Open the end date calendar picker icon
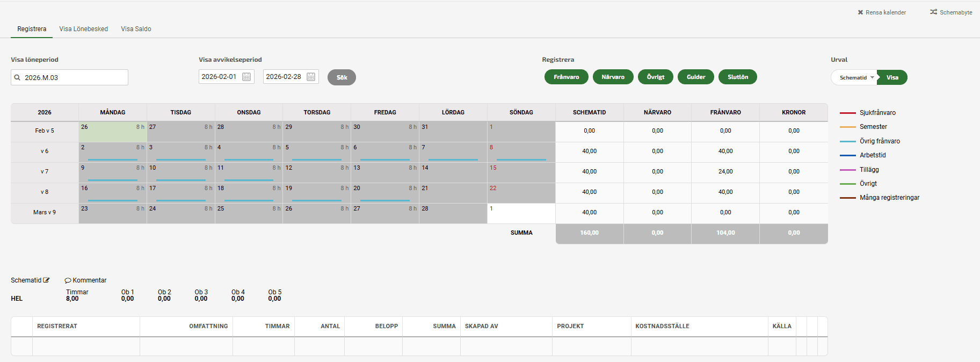This screenshot has width=980, height=362. coord(311,77)
